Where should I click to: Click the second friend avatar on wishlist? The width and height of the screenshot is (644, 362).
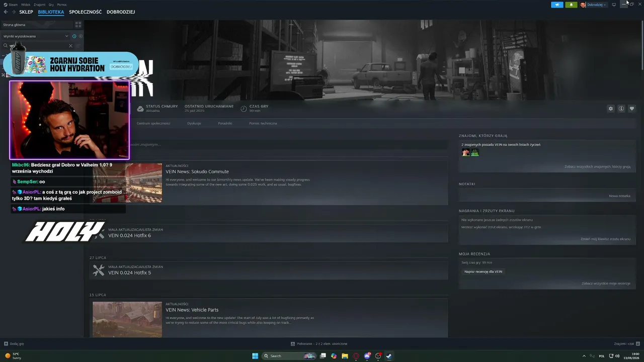[x=475, y=152]
